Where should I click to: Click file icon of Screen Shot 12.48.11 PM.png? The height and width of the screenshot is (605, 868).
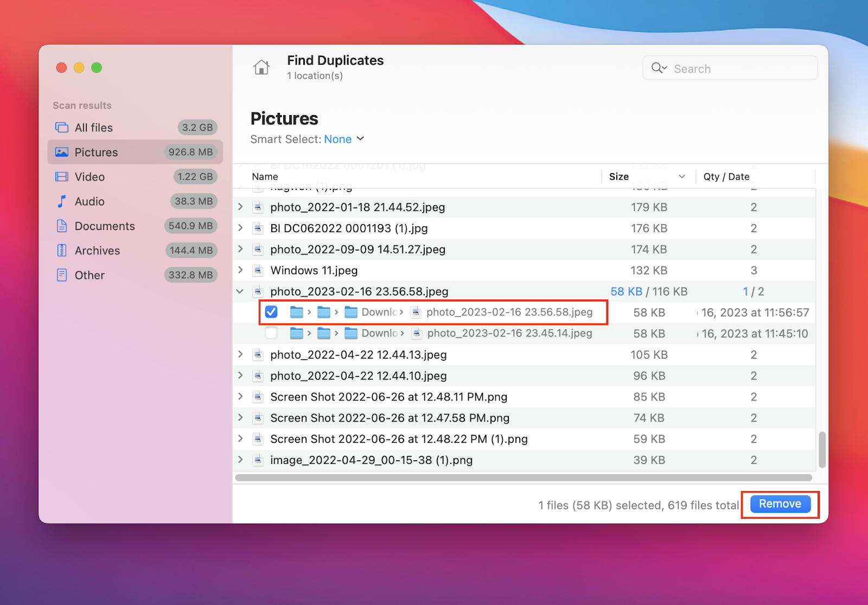(x=258, y=397)
